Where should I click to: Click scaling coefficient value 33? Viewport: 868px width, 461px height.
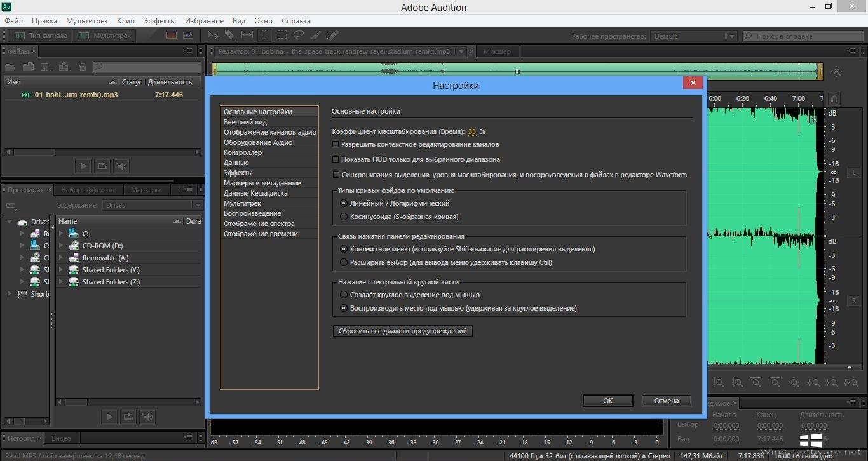(472, 131)
